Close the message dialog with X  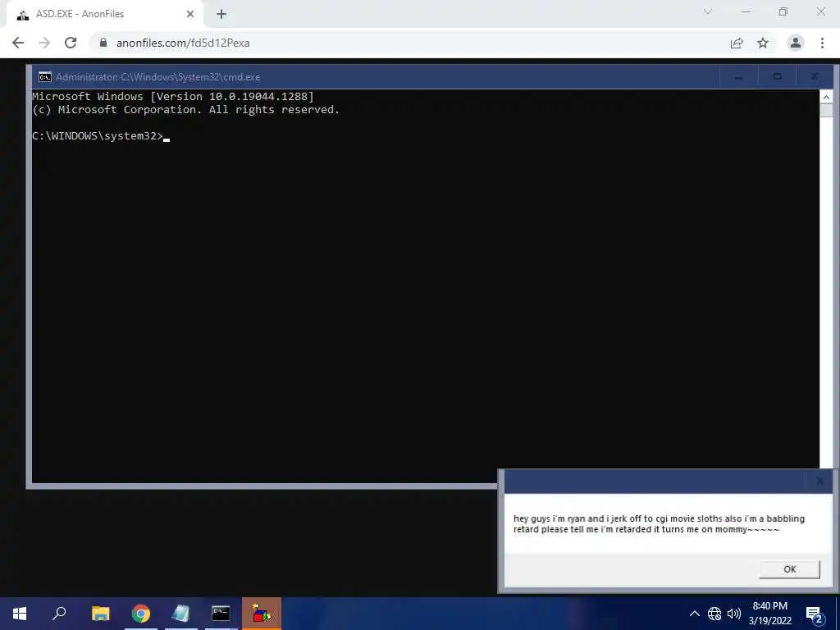819,481
